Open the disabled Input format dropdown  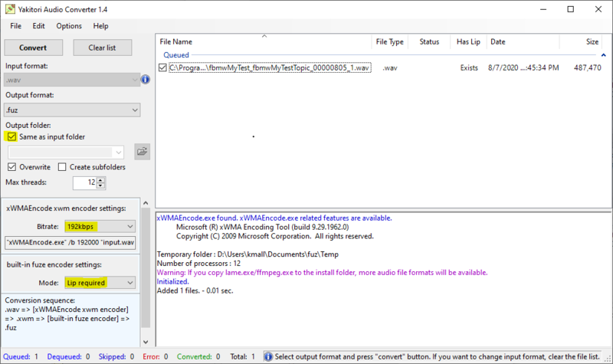(x=72, y=80)
